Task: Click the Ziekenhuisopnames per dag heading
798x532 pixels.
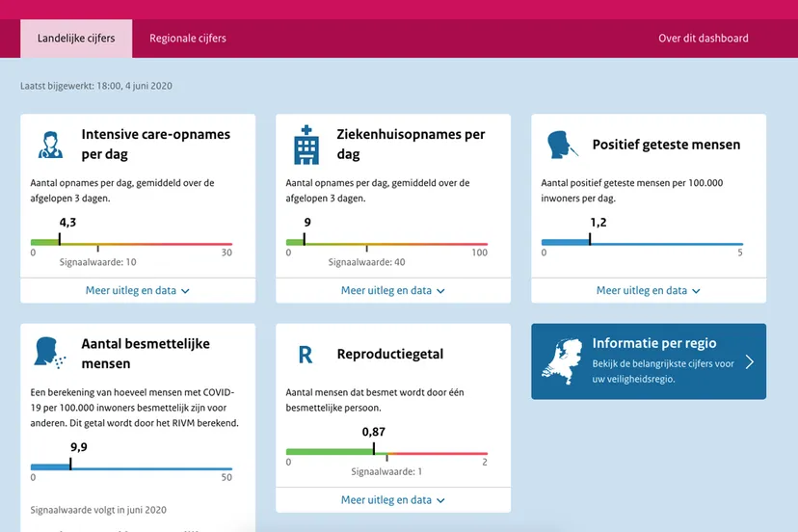Action: (x=411, y=145)
